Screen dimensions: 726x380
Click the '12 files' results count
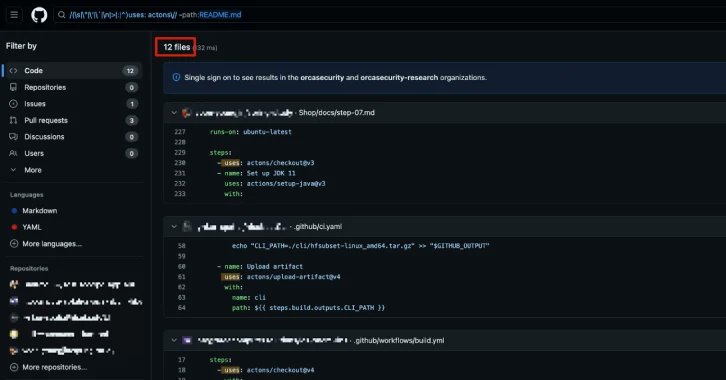(176, 47)
